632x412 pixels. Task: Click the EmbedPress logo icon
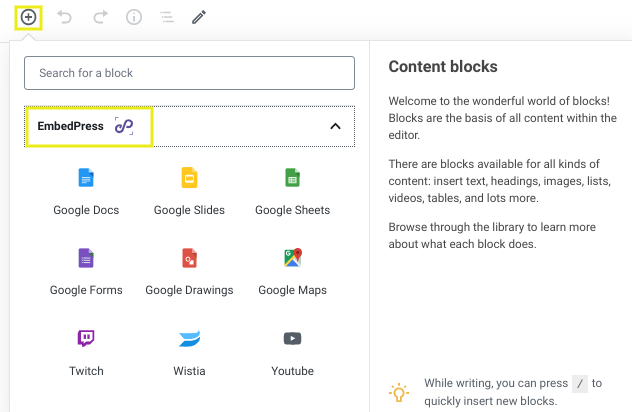point(124,126)
